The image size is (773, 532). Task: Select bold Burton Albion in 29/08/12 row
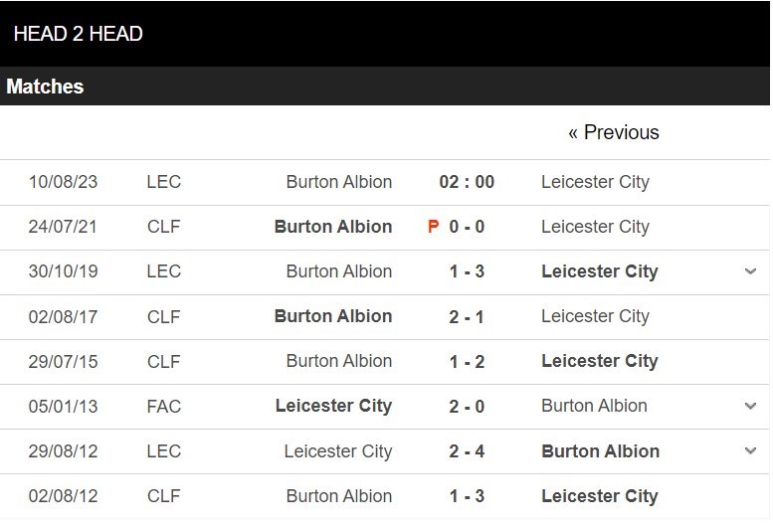pyautogui.click(x=601, y=451)
